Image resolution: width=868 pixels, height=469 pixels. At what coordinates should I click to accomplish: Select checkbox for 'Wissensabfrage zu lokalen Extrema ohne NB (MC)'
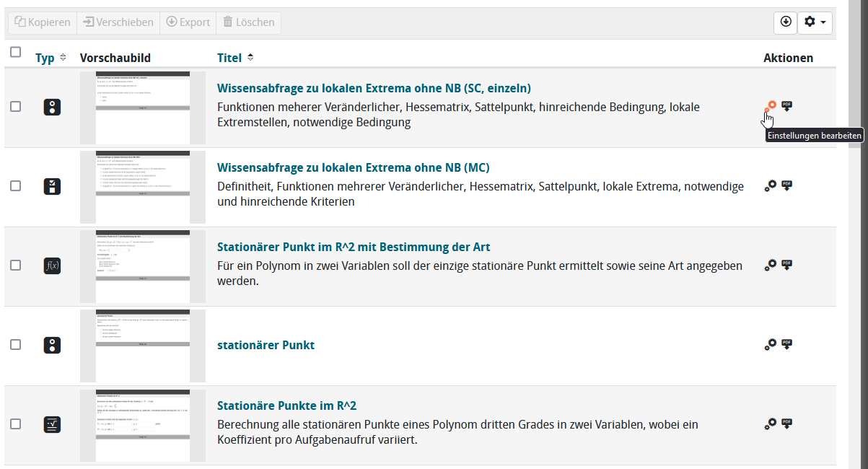pos(15,186)
